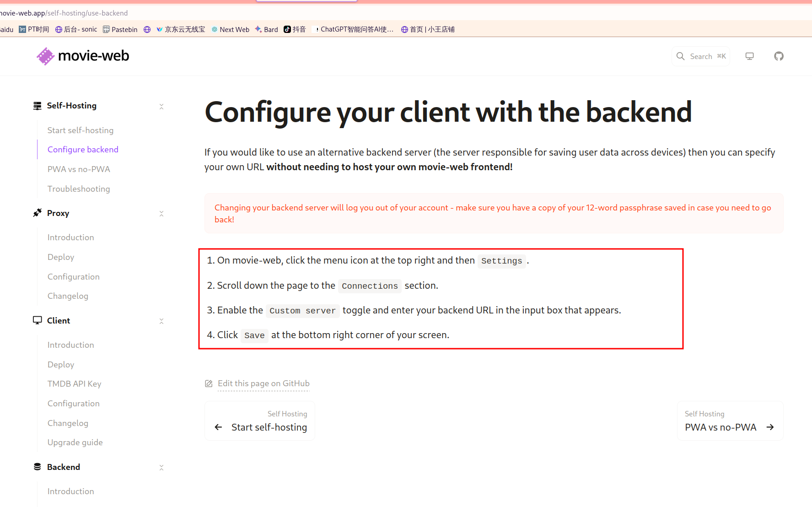Click the Client monitor icon
The height and width of the screenshot is (507, 812).
click(x=38, y=320)
